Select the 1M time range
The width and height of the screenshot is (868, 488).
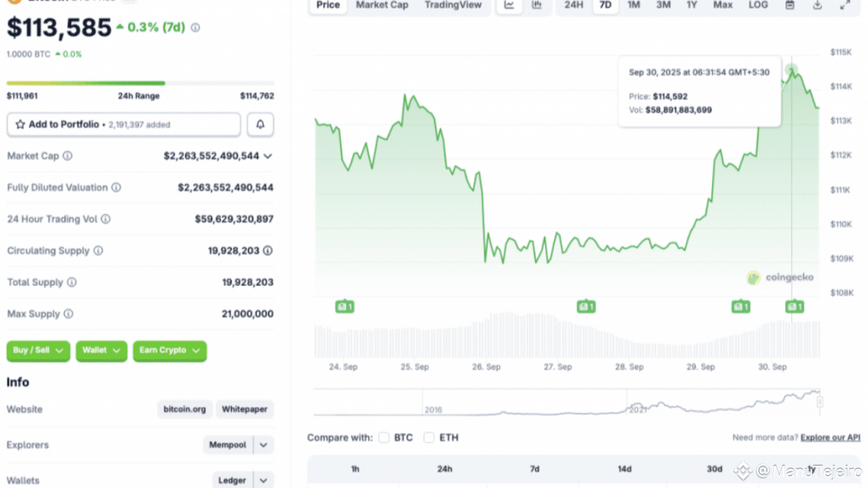(633, 5)
